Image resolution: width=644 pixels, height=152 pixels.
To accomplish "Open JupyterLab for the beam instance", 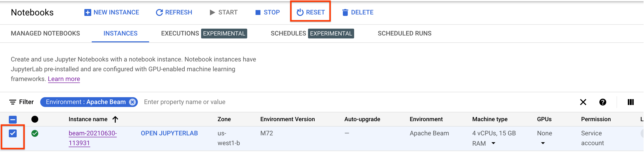I will pyautogui.click(x=169, y=133).
